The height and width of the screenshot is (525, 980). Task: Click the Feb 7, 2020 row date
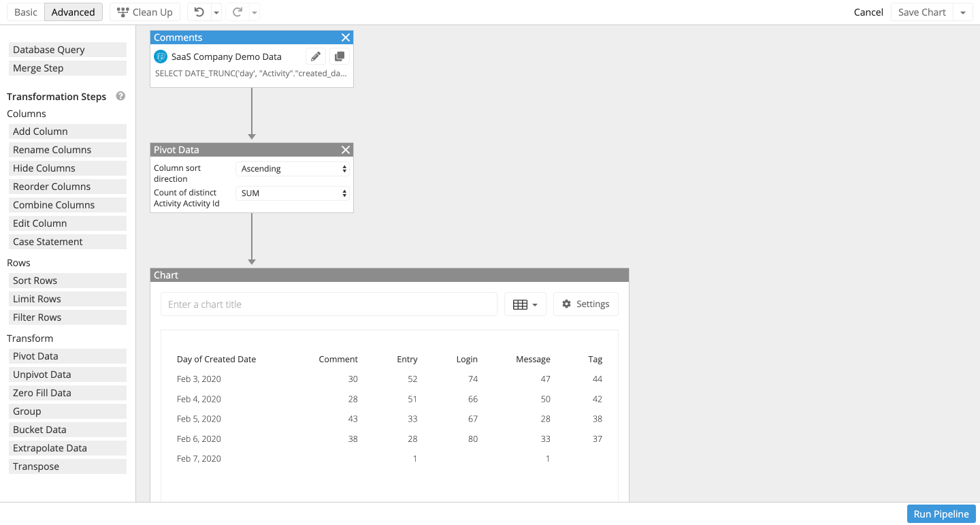tap(199, 459)
